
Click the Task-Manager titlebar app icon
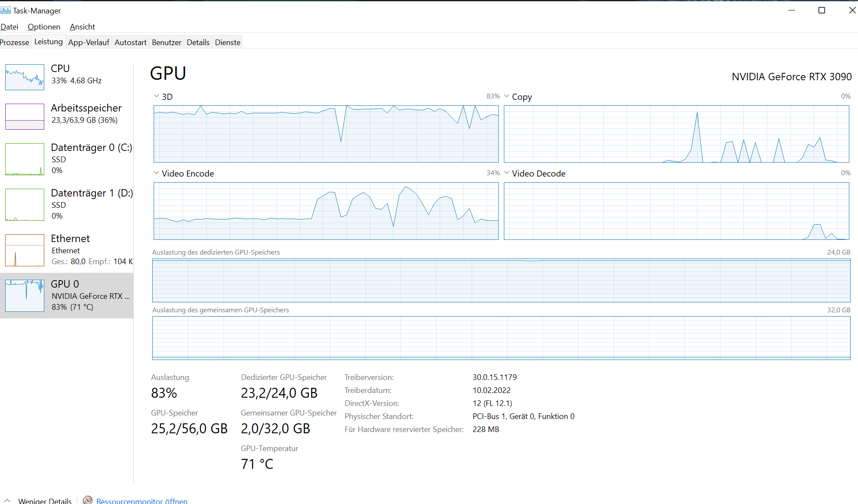[6, 10]
